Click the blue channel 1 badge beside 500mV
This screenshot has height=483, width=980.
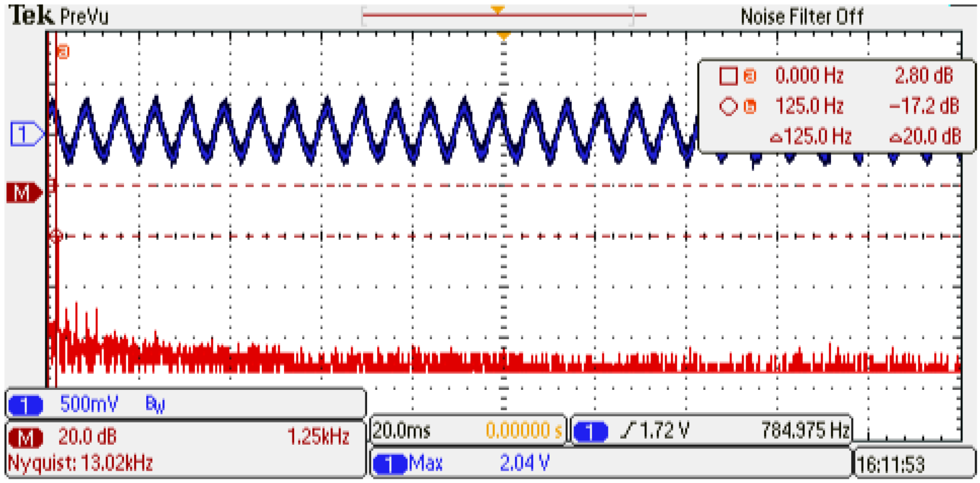pos(26,405)
